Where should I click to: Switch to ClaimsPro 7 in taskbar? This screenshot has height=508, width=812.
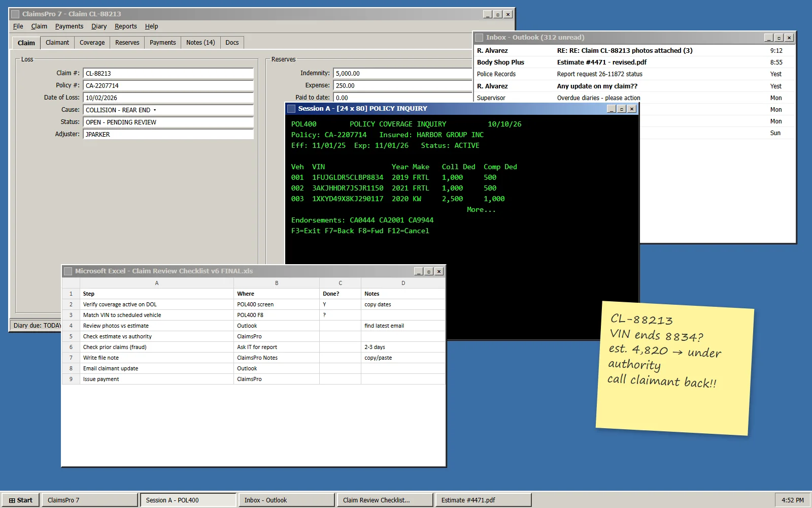[89, 500]
